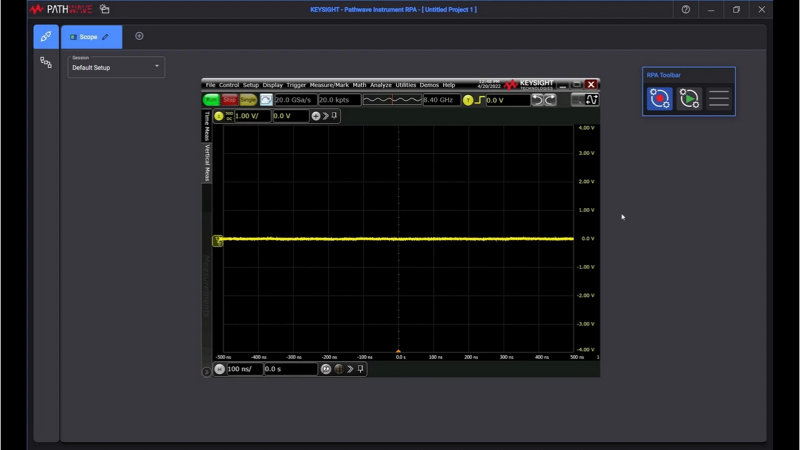Click the RPA record button
Screen dimensions: 800x450
[x=659, y=98]
